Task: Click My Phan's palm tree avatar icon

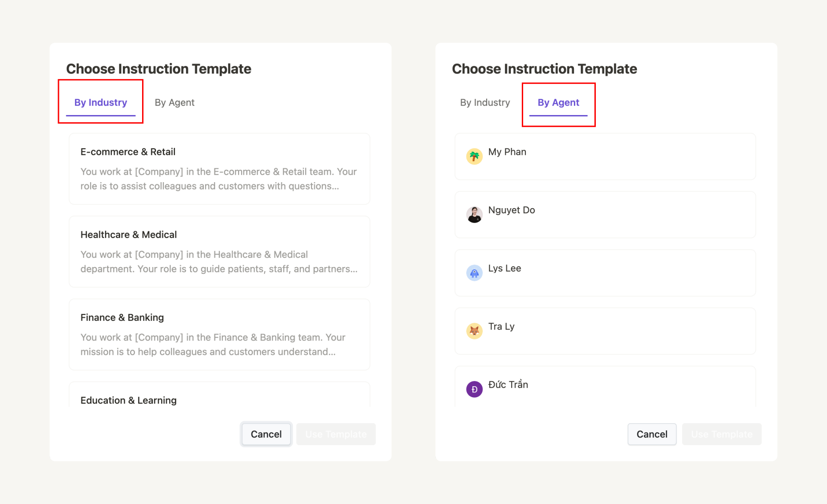Action: [x=474, y=156]
